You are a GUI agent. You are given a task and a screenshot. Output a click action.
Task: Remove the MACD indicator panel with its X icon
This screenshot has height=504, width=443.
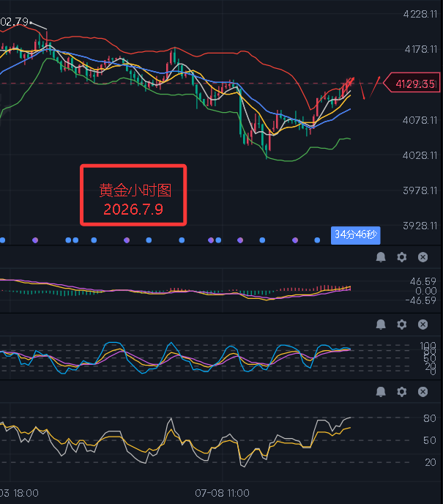(422, 257)
